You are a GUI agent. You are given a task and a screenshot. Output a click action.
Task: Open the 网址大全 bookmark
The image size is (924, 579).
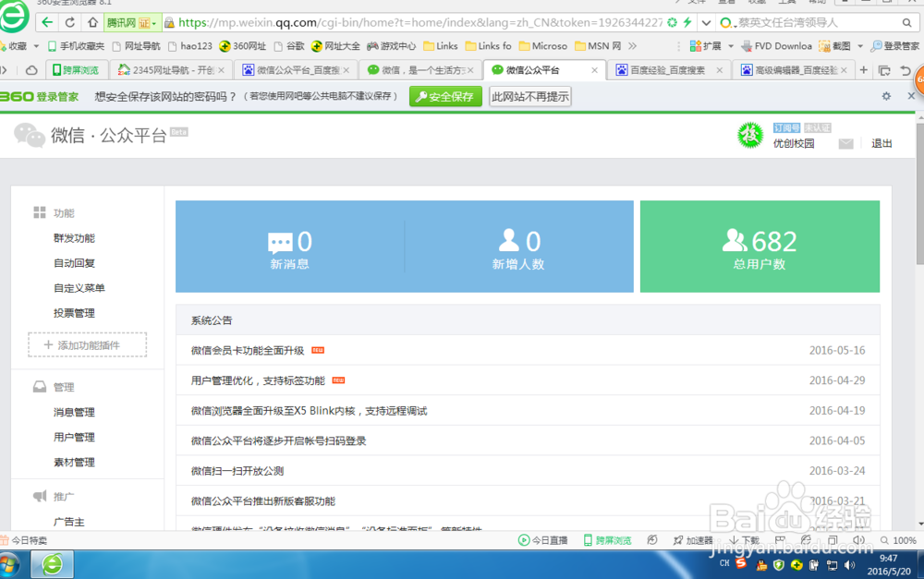click(x=335, y=46)
